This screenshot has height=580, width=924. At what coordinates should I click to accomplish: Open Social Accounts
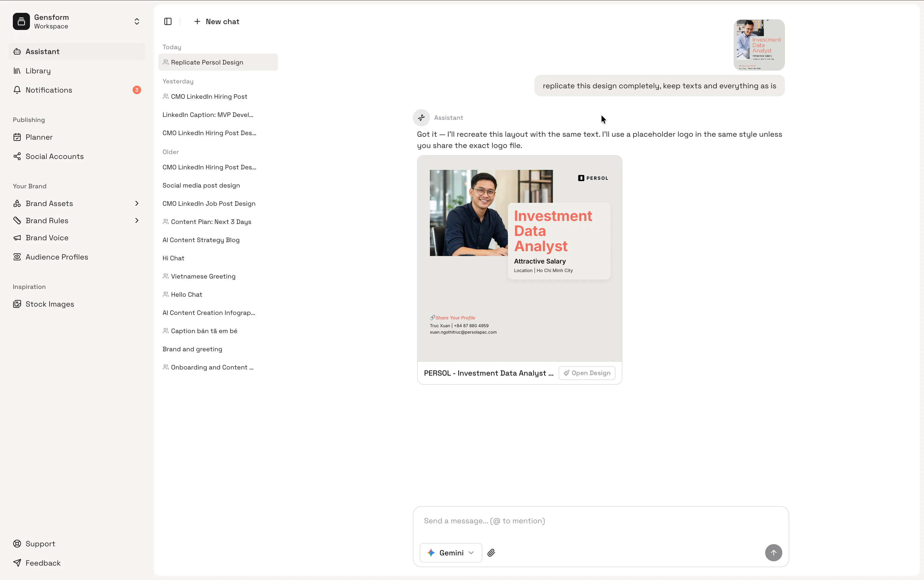77,156
